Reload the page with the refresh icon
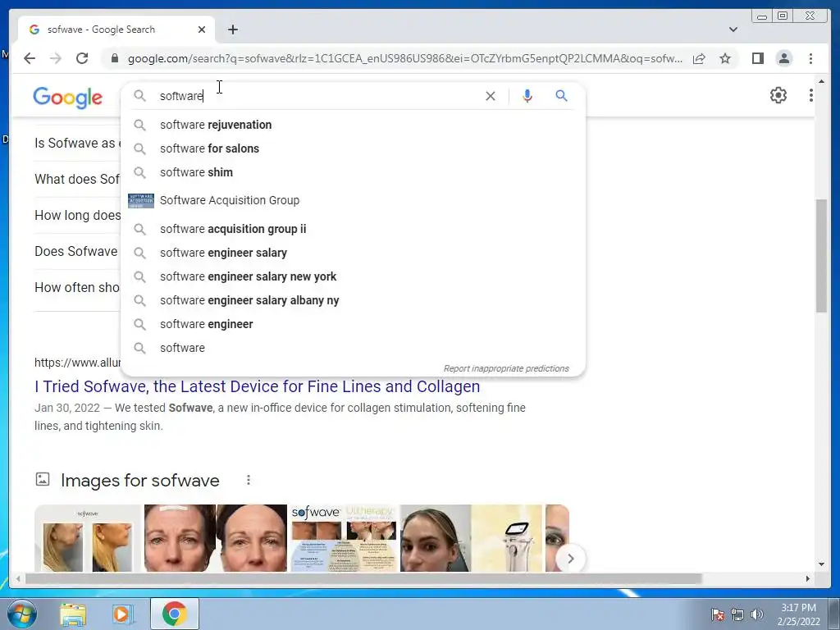 click(82, 58)
